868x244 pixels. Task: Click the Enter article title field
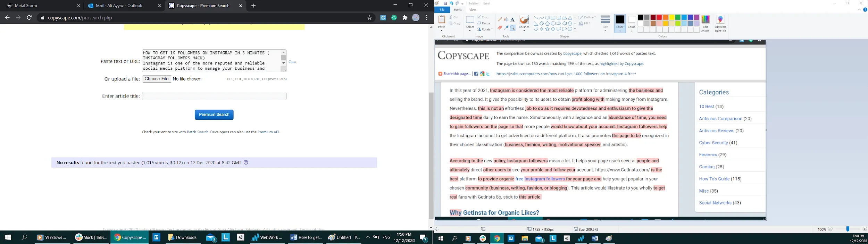coord(214,96)
